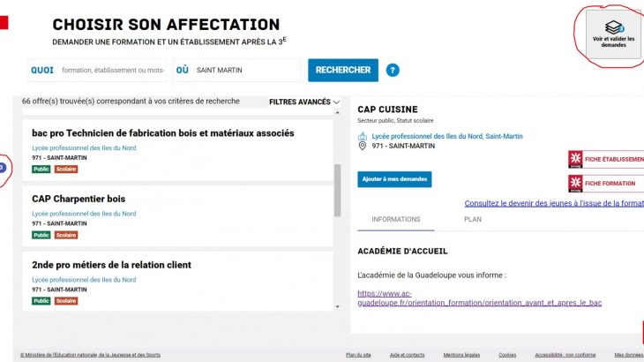The image size is (644, 362).
Task: Click the school building icon next to Lycée professionnel
Action: point(363,136)
